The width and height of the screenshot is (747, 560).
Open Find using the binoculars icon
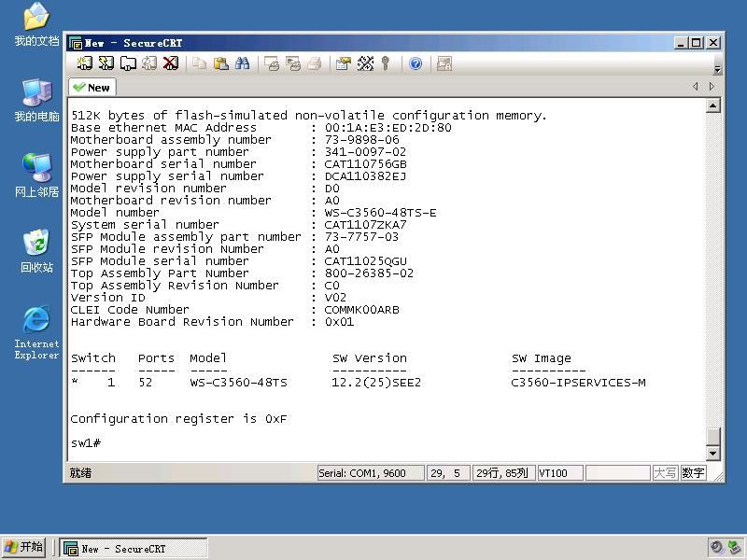(x=242, y=63)
